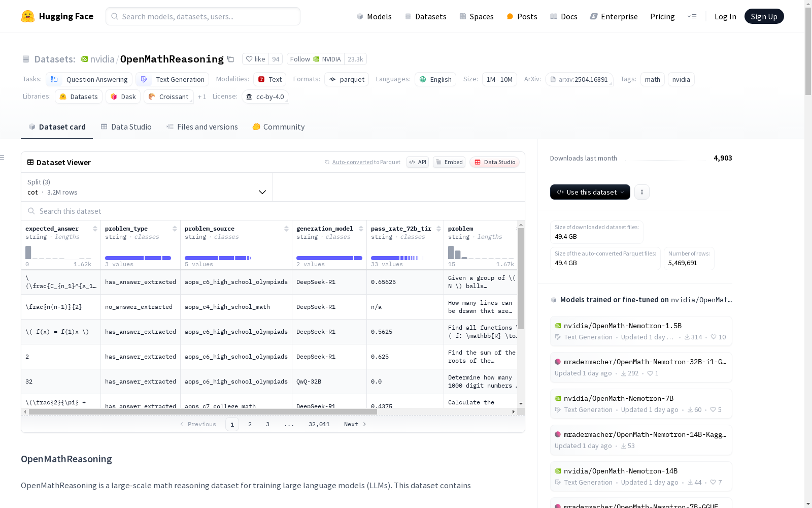The height and width of the screenshot is (508, 812).
Task: Like the dataset with heart button
Action: [x=255, y=59]
